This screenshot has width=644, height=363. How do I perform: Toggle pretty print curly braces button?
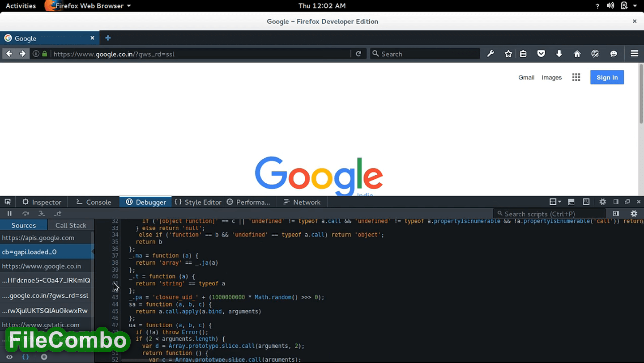[26, 357]
